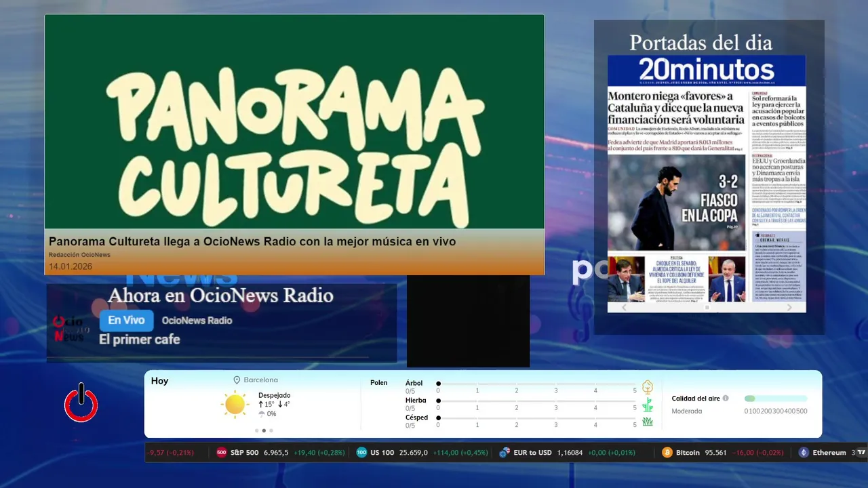Image resolution: width=868 pixels, height=488 pixels.
Task: Click the Portadas del dia heading
Action: tap(701, 43)
